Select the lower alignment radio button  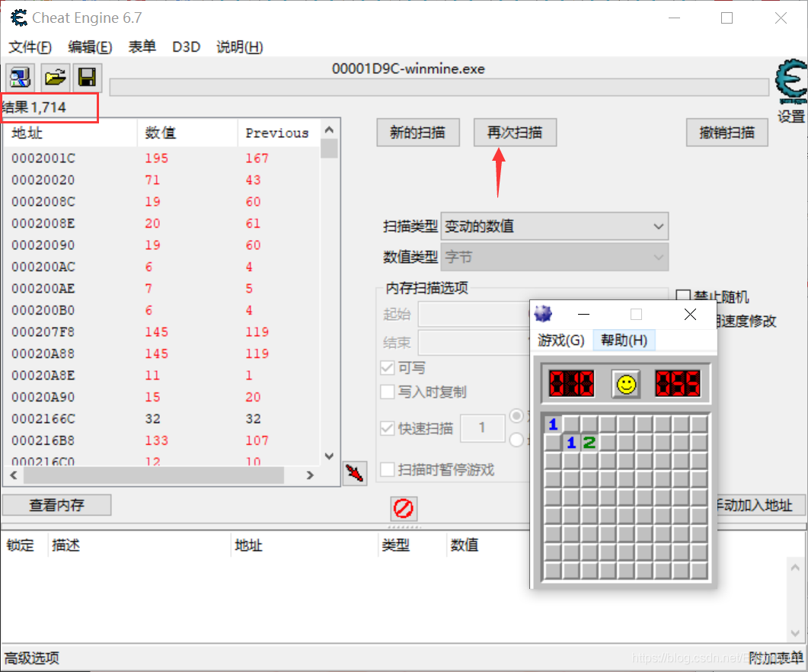[516, 440]
